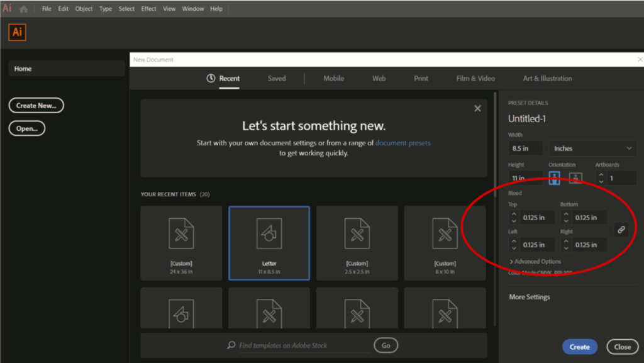This screenshot has height=363, width=644.
Task: Increase Top bleed using its up stepper arrow
Action: point(514,215)
